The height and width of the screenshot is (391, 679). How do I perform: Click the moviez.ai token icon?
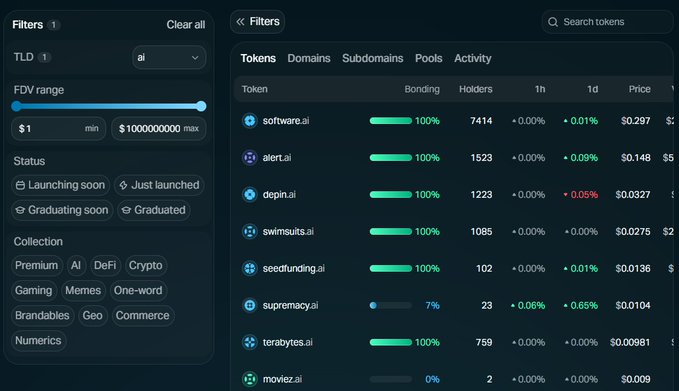click(249, 379)
